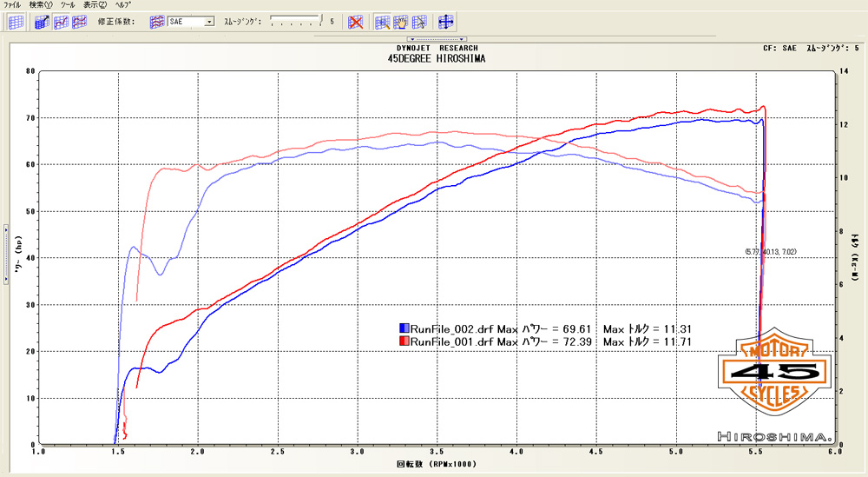The width and height of the screenshot is (868, 477).
Task: Click the correction factor wavy graph icon
Action: tap(157, 22)
